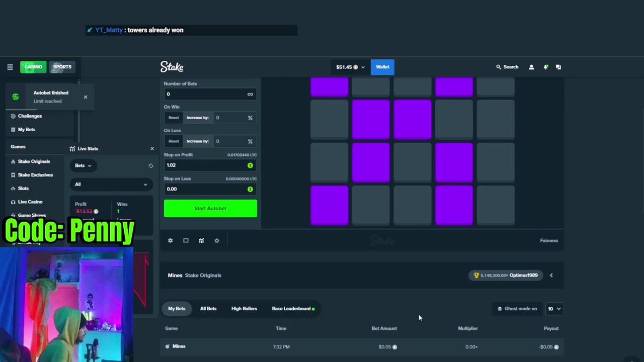Viewport: 644px width, 362px height.
Task: Close the Live Stats panel
Action: point(152,148)
